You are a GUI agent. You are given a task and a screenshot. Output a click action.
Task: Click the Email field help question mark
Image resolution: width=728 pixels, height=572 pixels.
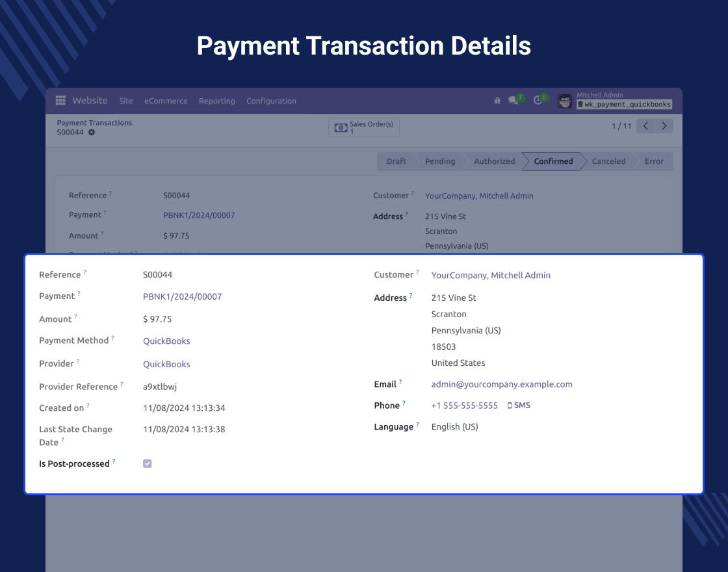[x=400, y=382]
